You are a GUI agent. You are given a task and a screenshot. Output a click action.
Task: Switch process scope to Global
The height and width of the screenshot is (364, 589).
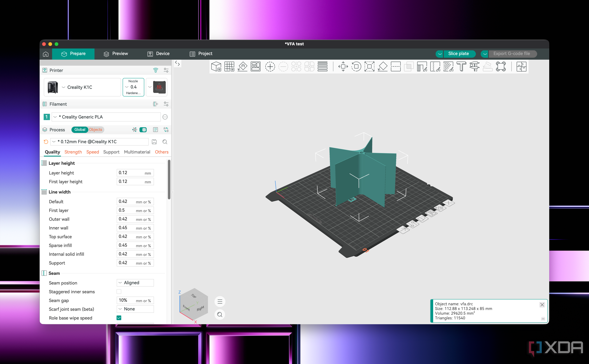(80, 130)
